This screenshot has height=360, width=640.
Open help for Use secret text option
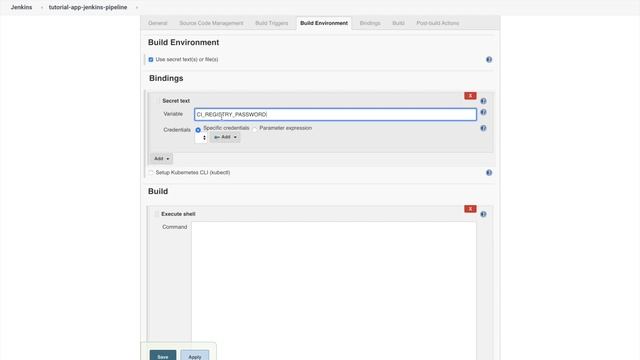coord(489,60)
